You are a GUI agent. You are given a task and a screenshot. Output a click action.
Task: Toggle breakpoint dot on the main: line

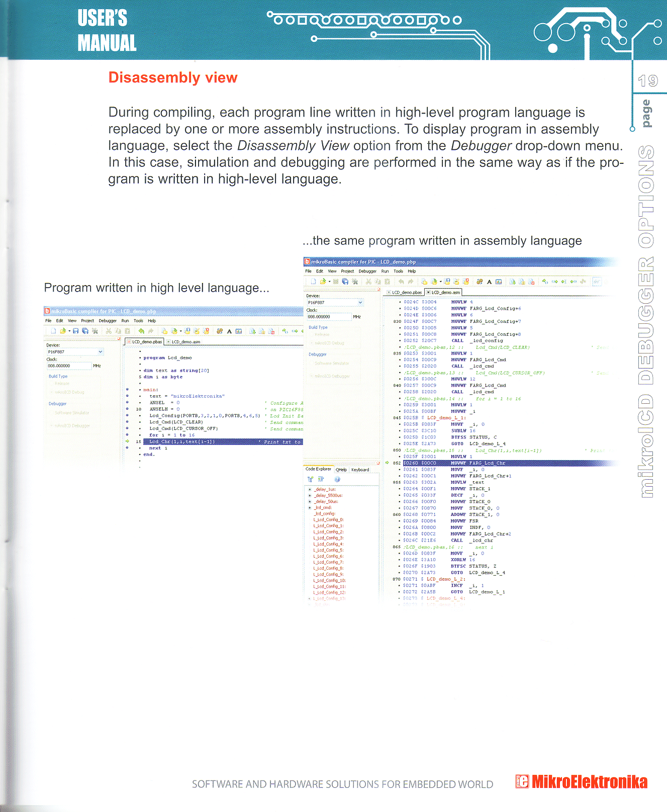(127, 390)
